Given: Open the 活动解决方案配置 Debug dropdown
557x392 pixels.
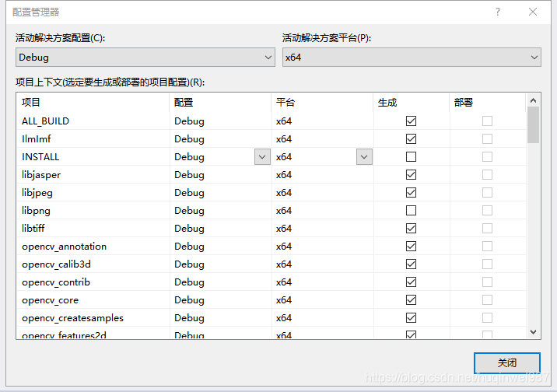Looking at the screenshot, I should (x=145, y=58).
